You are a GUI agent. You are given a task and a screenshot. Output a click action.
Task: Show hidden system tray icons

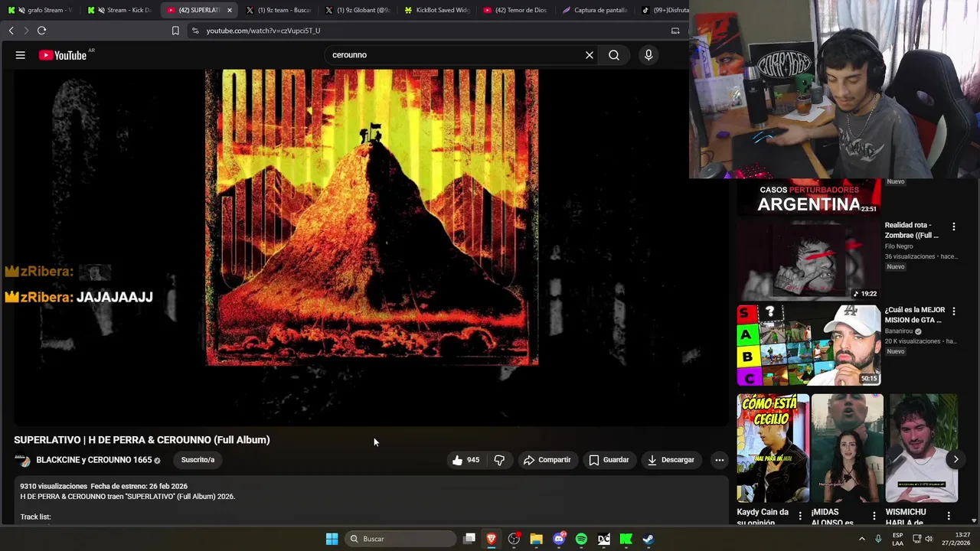[x=861, y=539]
